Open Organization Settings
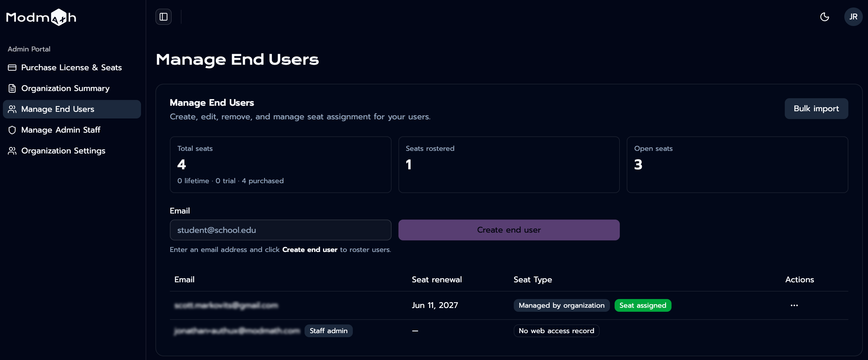 click(72, 151)
